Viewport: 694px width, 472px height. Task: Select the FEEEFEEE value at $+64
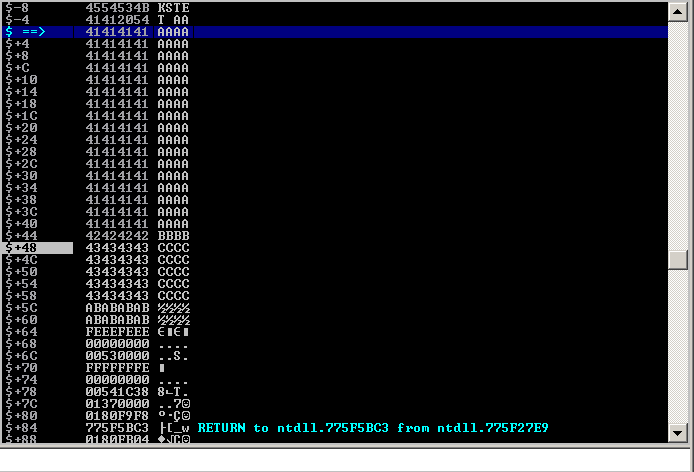[117, 332]
